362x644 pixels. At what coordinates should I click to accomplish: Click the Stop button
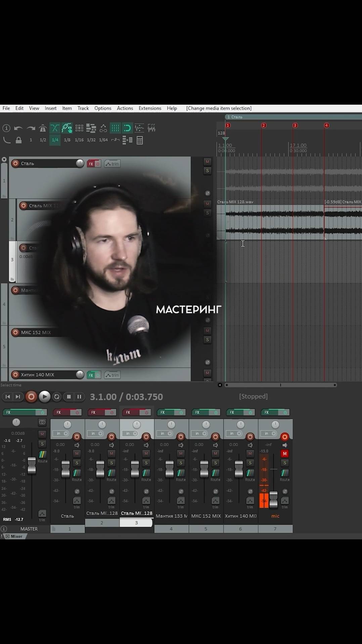[x=69, y=397]
